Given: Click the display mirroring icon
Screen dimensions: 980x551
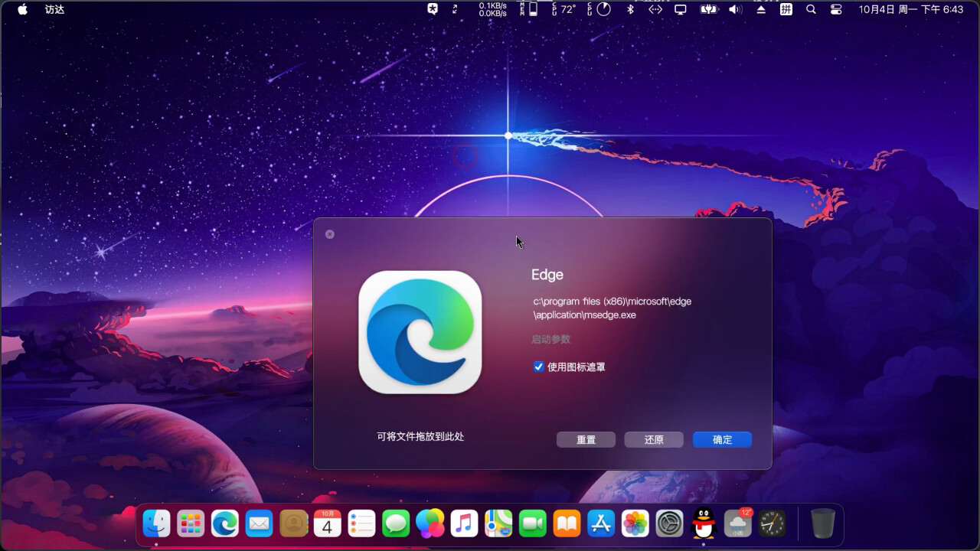Looking at the screenshot, I should [680, 9].
